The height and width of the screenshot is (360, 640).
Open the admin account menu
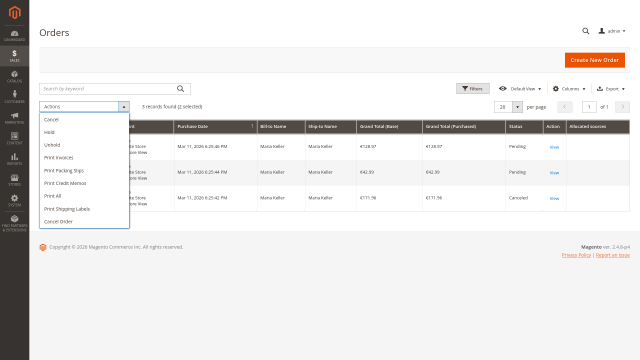coord(612,31)
